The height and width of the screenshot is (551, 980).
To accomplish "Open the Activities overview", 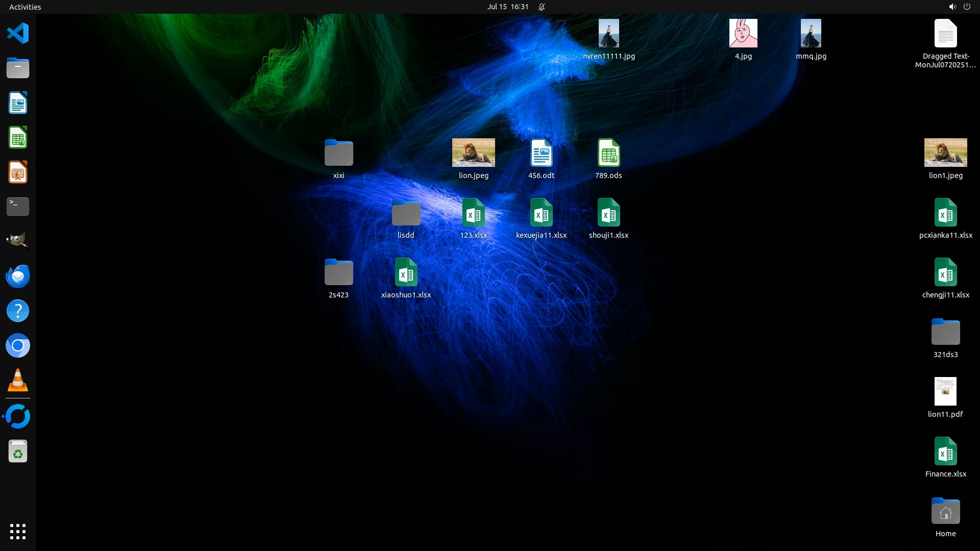I will coord(25,7).
